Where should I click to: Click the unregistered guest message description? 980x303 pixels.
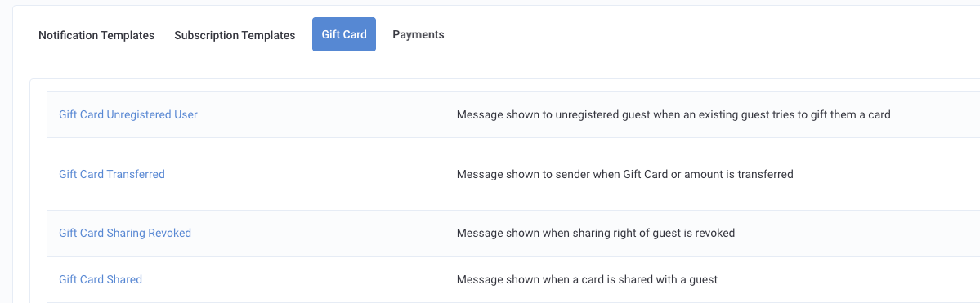(673, 115)
